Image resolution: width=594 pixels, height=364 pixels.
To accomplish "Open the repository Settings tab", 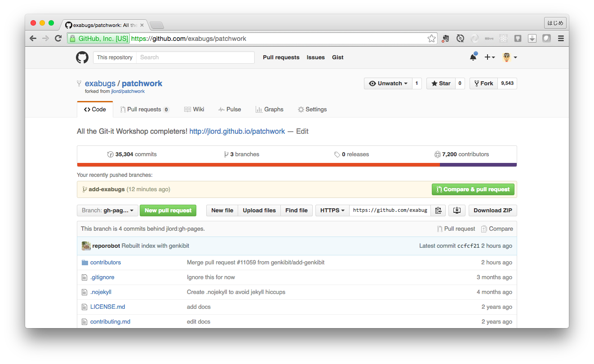I will click(312, 110).
